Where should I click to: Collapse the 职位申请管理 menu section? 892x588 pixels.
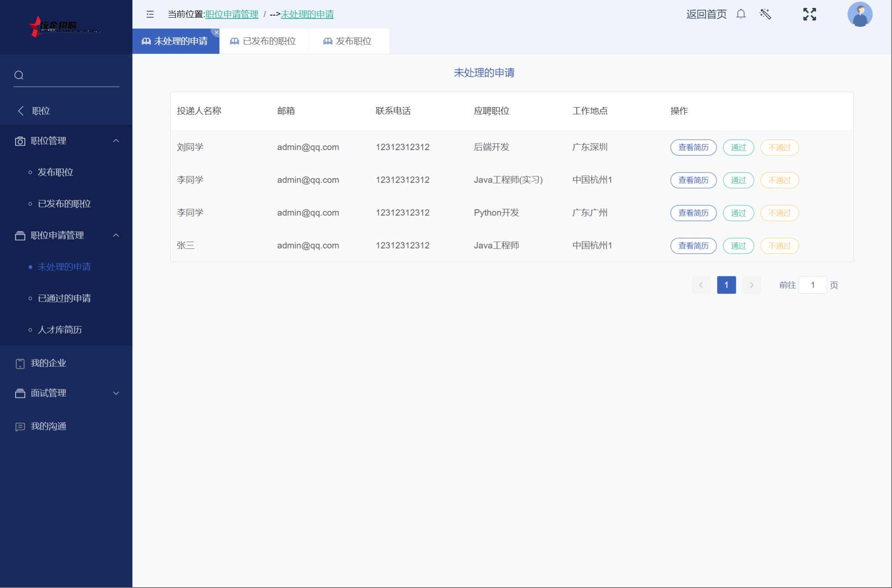point(116,236)
